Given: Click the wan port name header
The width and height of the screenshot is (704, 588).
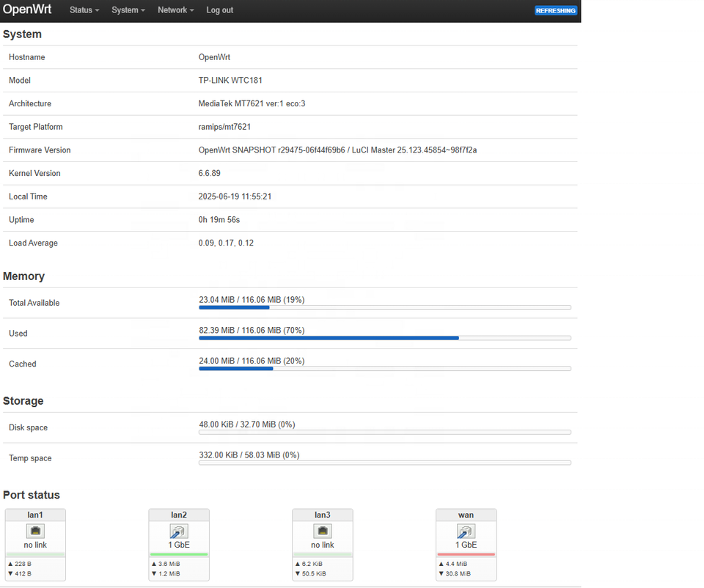Looking at the screenshot, I should pyautogui.click(x=466, y=515).
